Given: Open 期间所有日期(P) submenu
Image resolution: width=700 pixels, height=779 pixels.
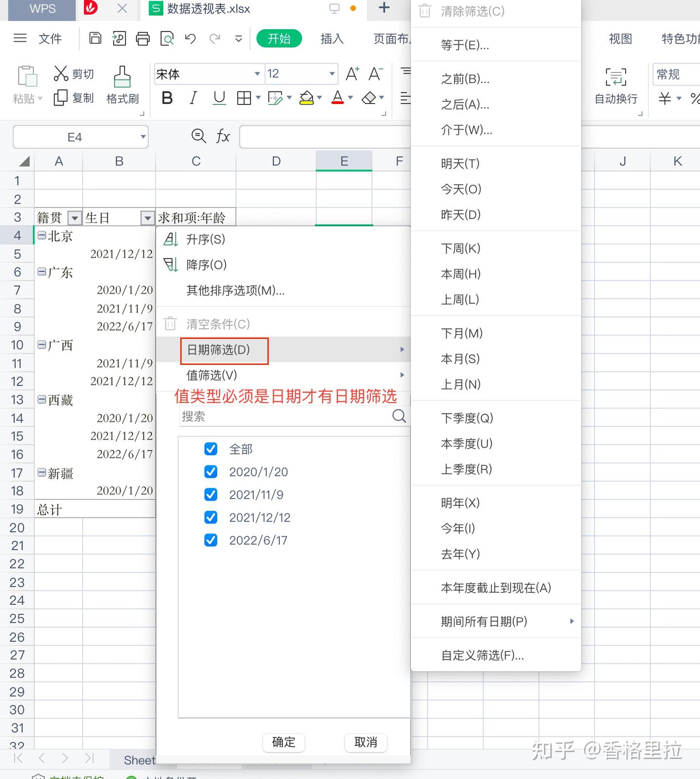Looking at the screenshot, I should 496,621.
